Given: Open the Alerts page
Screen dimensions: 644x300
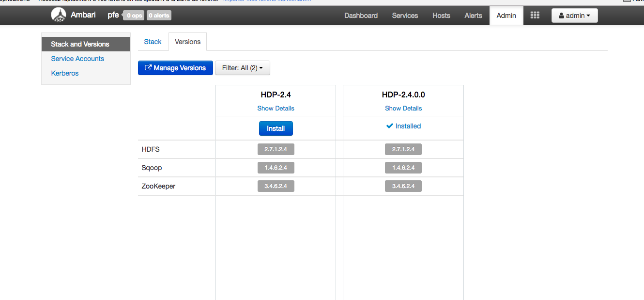Looking at the screenshot, I should click(x=473, y=16).
